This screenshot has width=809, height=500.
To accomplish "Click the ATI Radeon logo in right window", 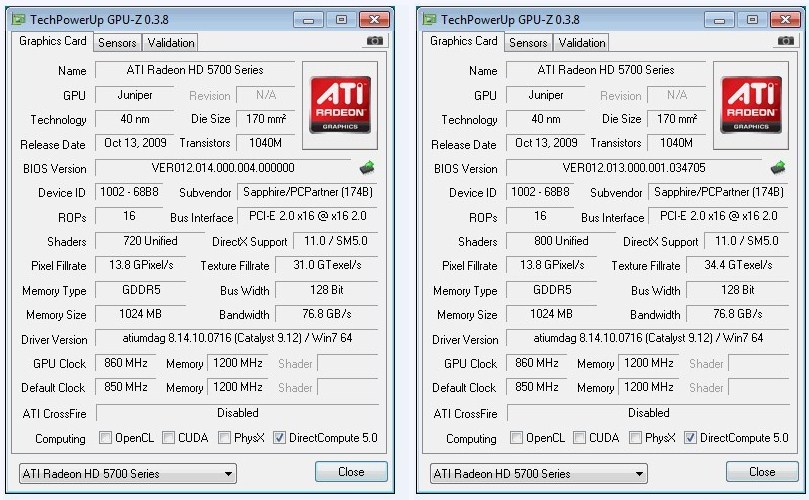I will 751,105.
